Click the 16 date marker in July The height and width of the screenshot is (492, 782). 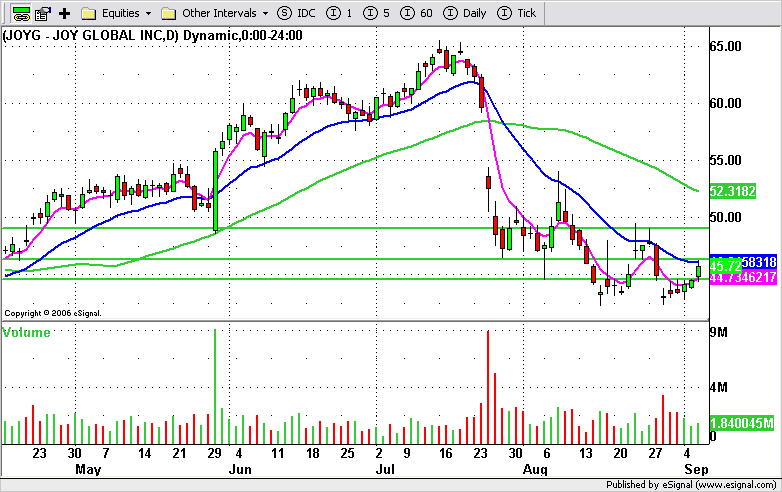(445, 453)
